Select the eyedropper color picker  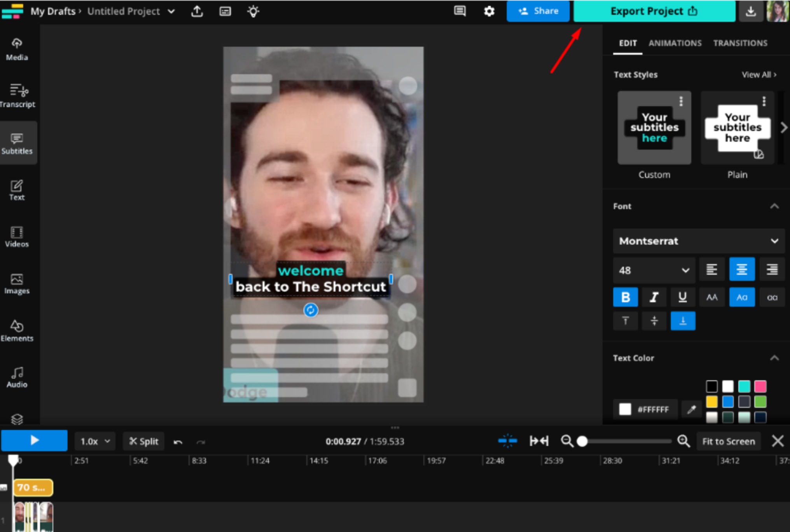[x=691, y=409]
